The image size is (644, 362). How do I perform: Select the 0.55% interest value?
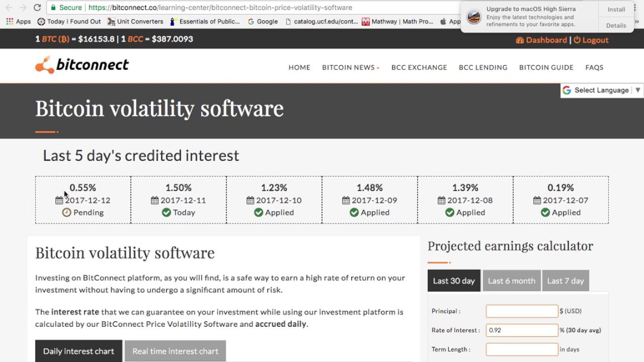point(83,188)
